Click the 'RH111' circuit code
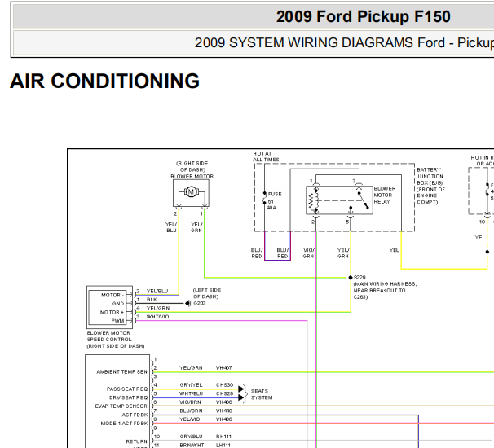 [223, 437]
